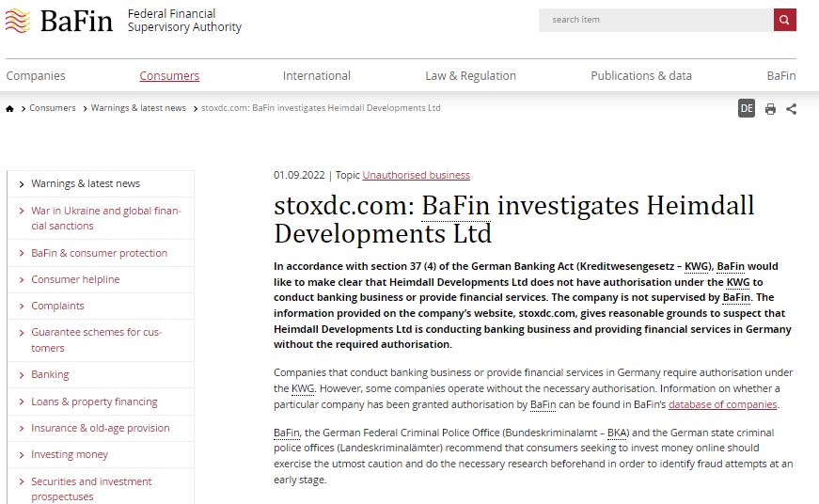
Task: Focus the search item input field
Action: tap(656, 20)
